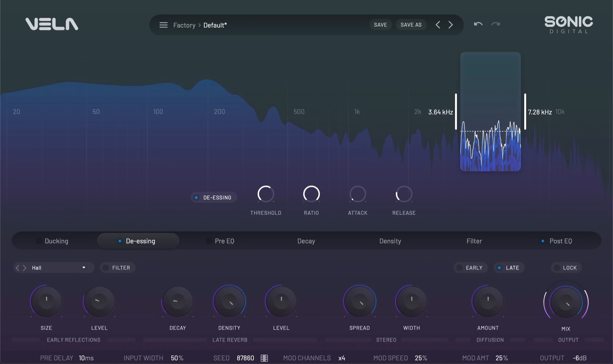Open the preset hamburger menu

(x=163, y=25)
